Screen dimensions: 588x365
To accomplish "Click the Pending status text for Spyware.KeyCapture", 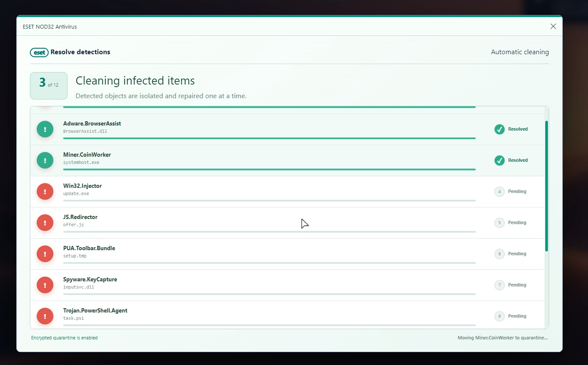I will (517, 285).
